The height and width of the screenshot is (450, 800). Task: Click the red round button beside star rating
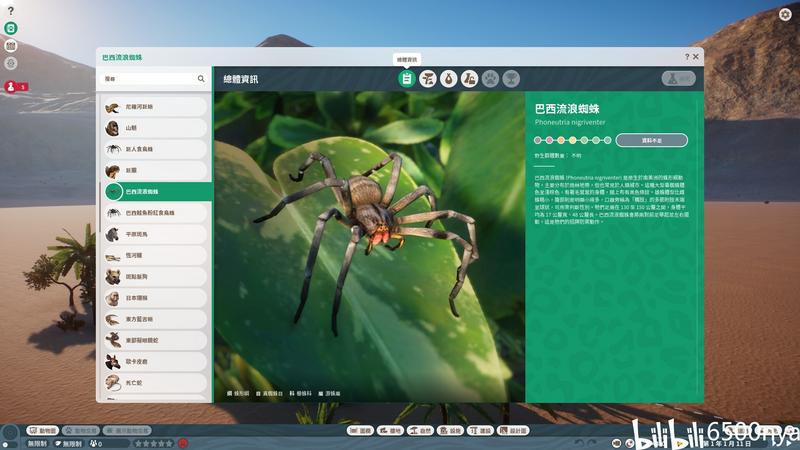[x=183, y=443]
